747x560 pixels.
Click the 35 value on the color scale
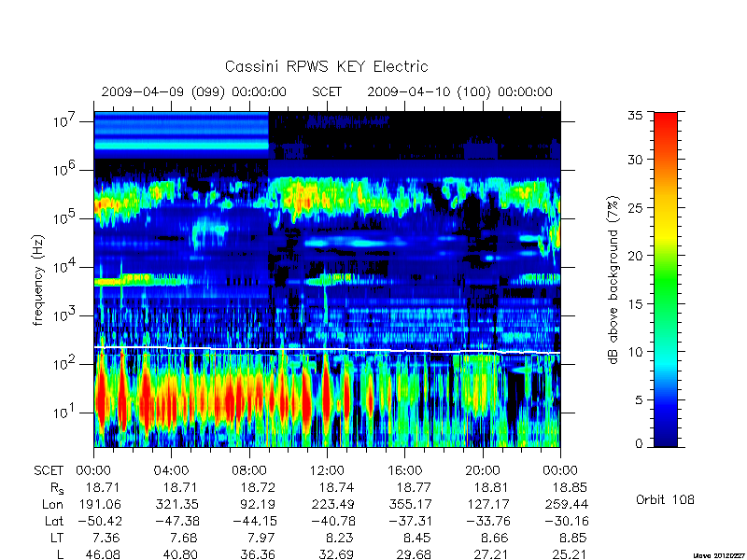pyautogui.click(x=636, y=116)
